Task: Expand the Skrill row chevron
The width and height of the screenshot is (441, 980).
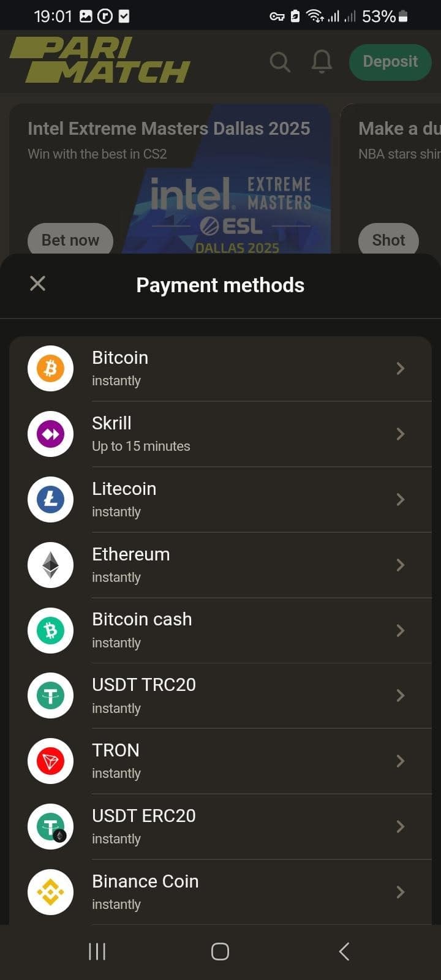Action: pyautogui.click(x=401, y=434)
